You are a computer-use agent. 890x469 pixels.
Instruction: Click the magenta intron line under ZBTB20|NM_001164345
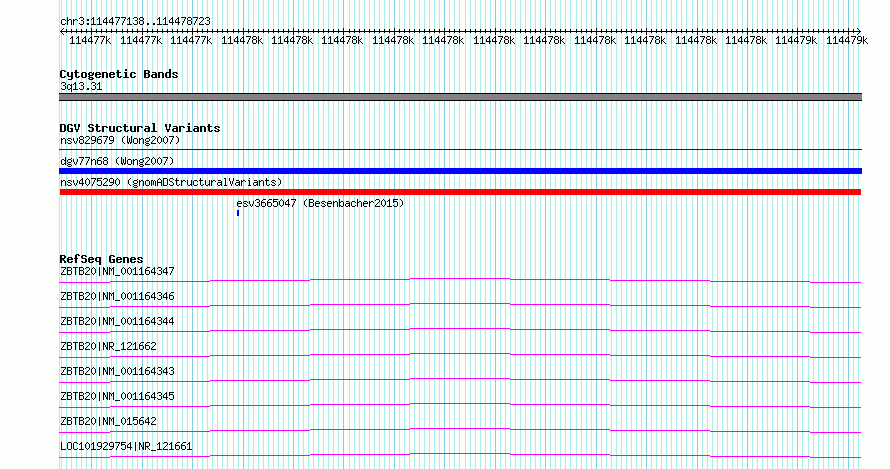(x=460, y=404)
